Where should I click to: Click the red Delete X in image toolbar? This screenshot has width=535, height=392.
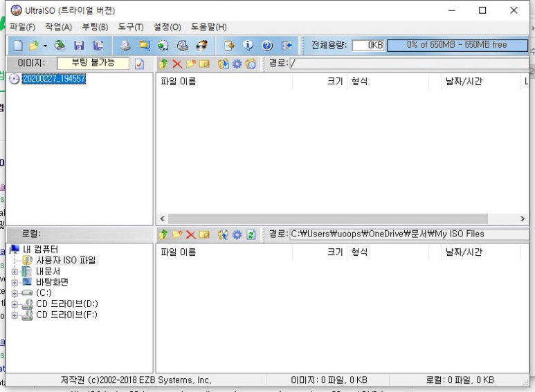[177, 64]
